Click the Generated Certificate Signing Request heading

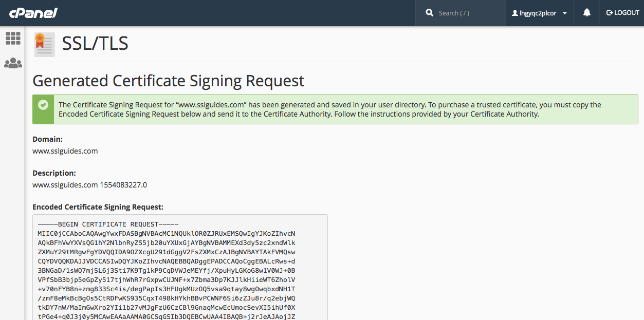pyautogui.click(x=168, y=81)
